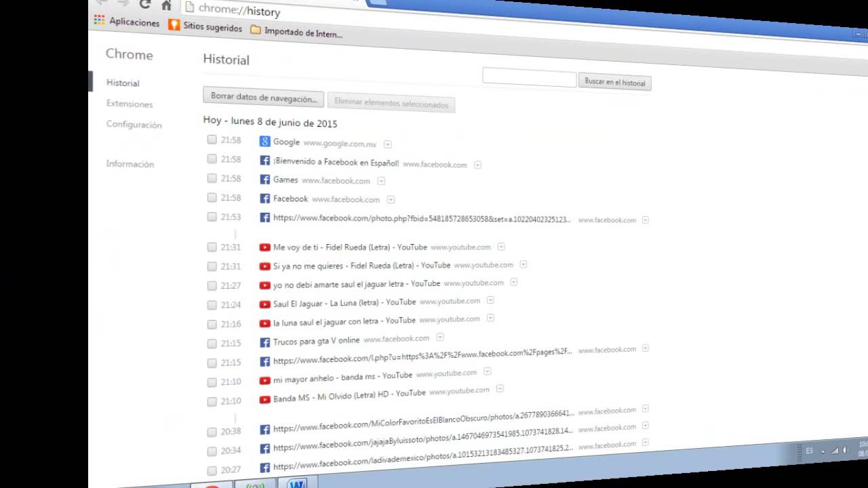
Task: Click the Home icon in browser toolbar
Action: [x=166, y=5]
